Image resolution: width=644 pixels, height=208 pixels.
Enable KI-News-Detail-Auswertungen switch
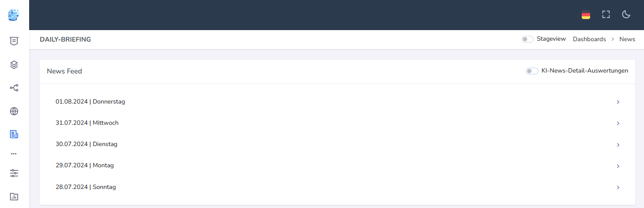coord(532,71)
